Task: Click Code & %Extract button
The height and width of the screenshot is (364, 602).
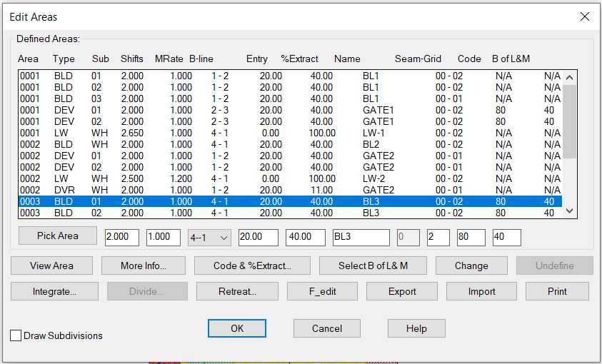Action: tap(252, 266)
